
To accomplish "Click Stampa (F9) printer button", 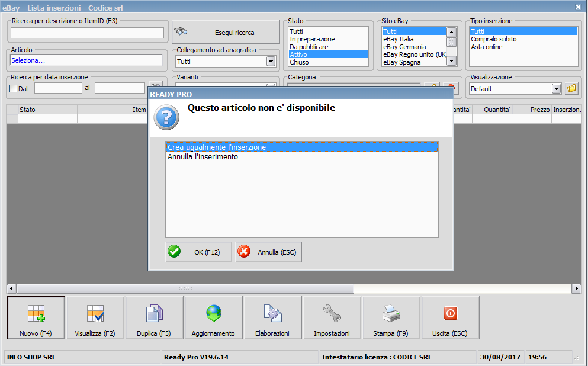I will pos(391,317).
